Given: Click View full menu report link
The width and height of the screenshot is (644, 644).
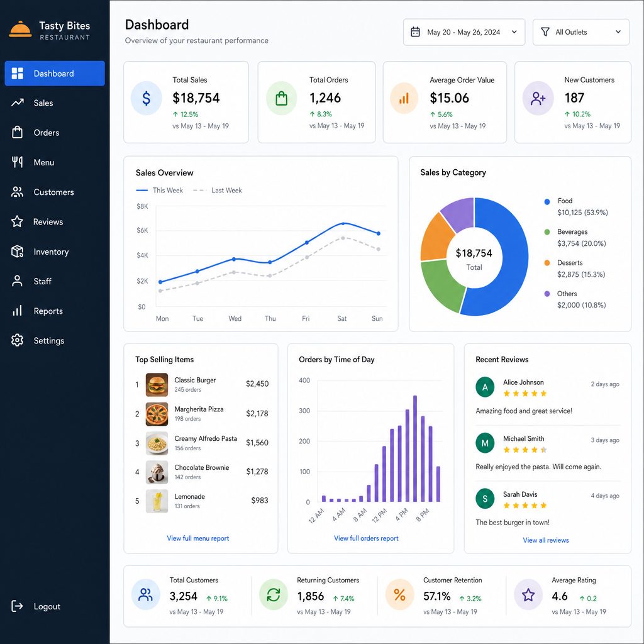Looking at the screenshot, I should coord(198,538).
